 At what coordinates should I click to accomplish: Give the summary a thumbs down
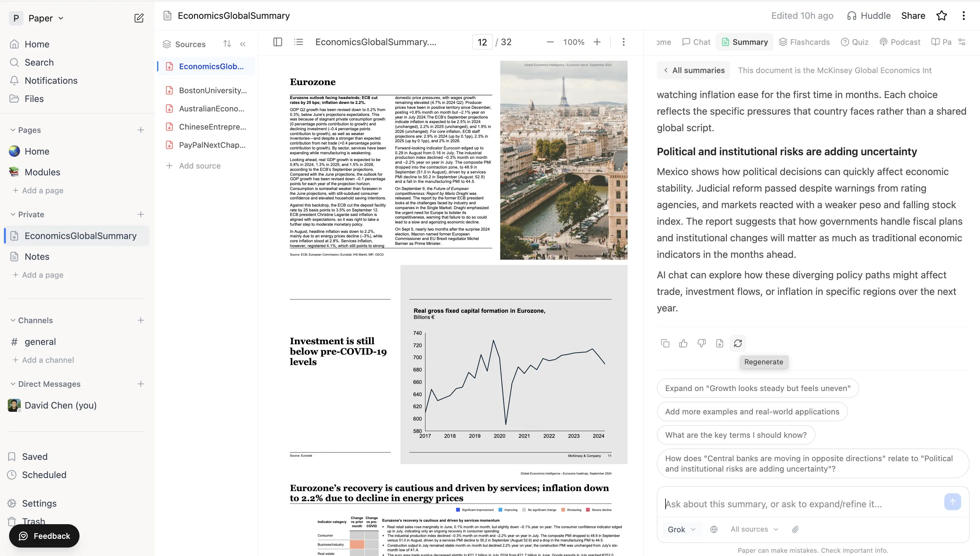(702, 343)
